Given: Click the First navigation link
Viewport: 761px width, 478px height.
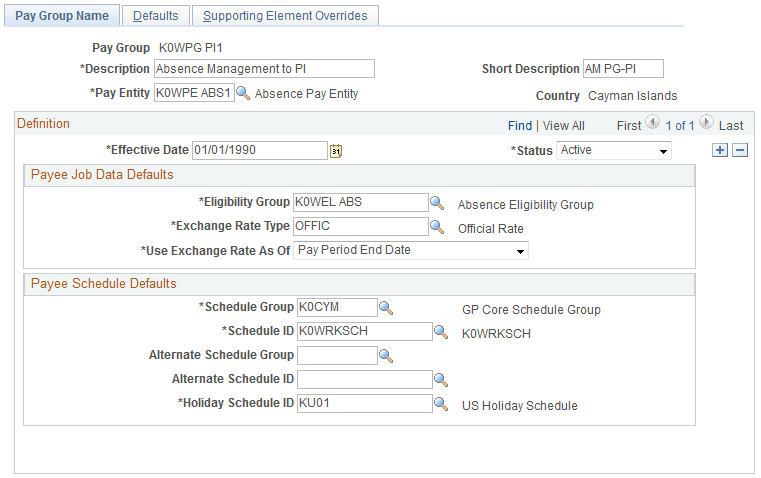Looking at the screenshot, I should click(x=629, y=126).
